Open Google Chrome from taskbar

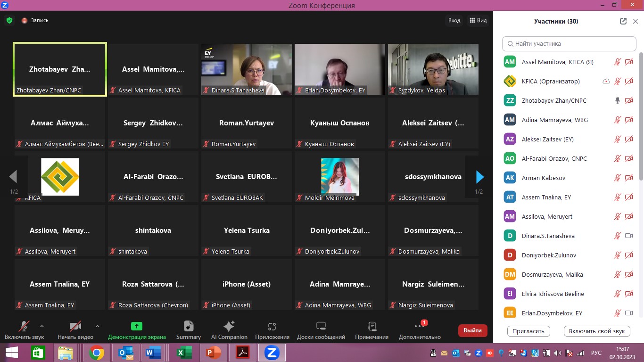click(97, 353)
